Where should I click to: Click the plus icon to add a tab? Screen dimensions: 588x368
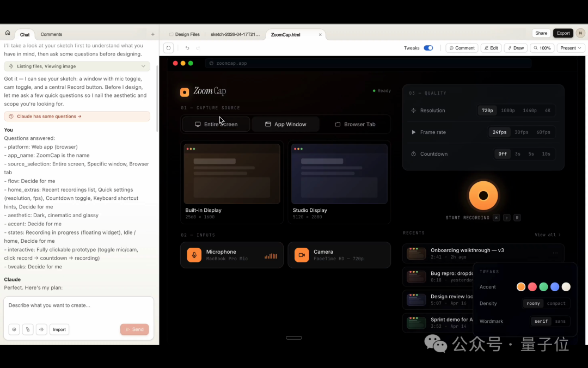click(x=152, y=34)
